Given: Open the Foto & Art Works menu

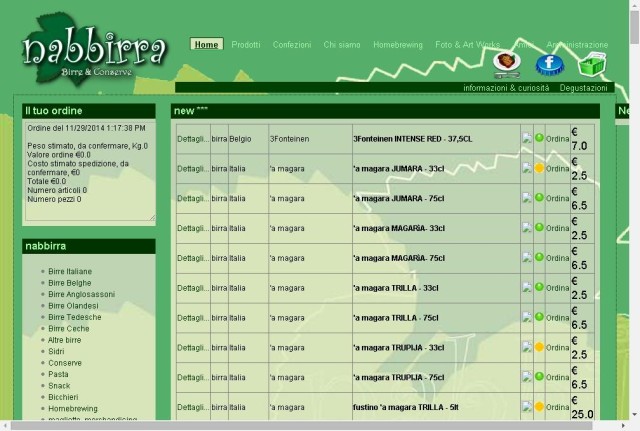Looking at the screenshot, I should (x=468, y=44).
